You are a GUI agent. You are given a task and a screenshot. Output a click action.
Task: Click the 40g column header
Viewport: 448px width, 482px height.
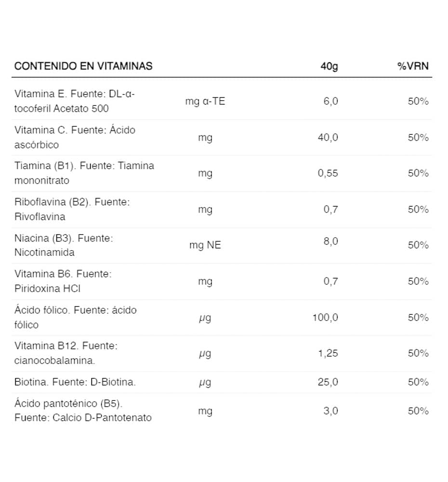tap(329, 66)
